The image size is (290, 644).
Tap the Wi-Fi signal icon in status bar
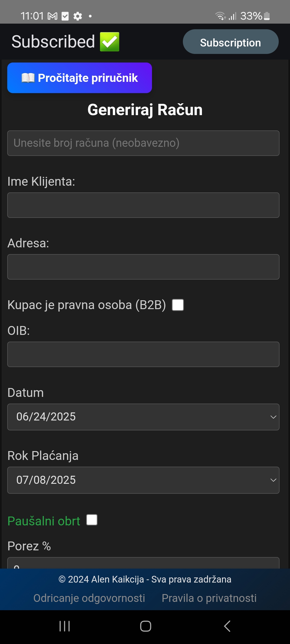[220, 16]
